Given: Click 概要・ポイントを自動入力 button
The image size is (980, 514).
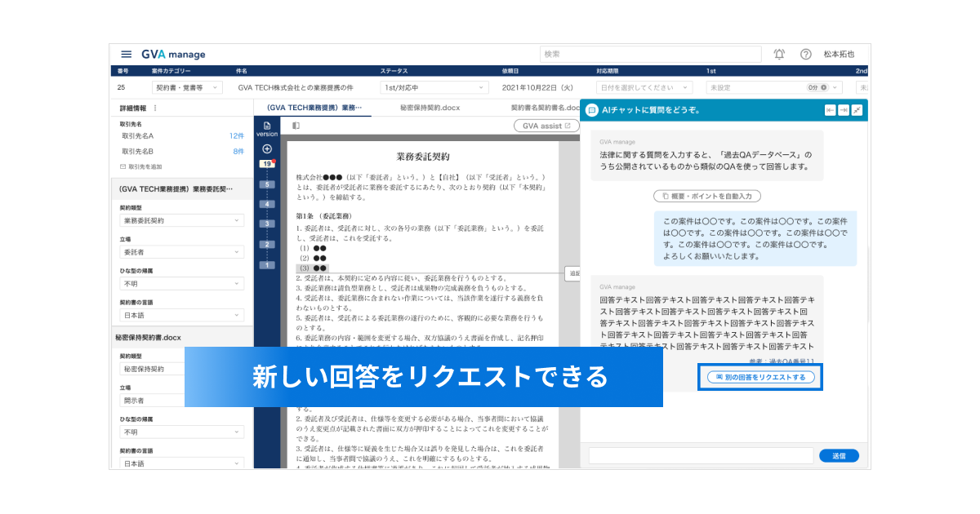Looking at the screenshot, I should 707,196.
